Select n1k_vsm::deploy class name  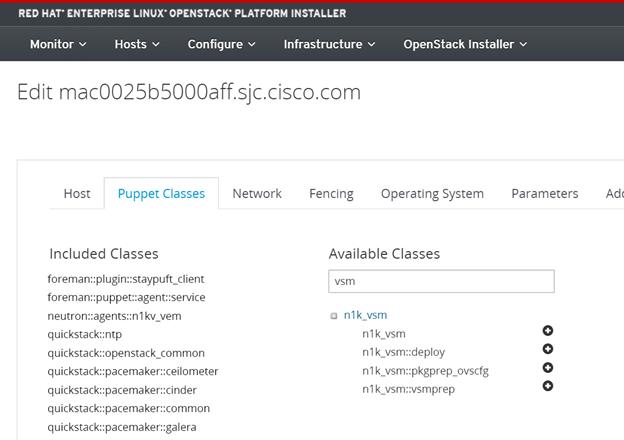404,352
